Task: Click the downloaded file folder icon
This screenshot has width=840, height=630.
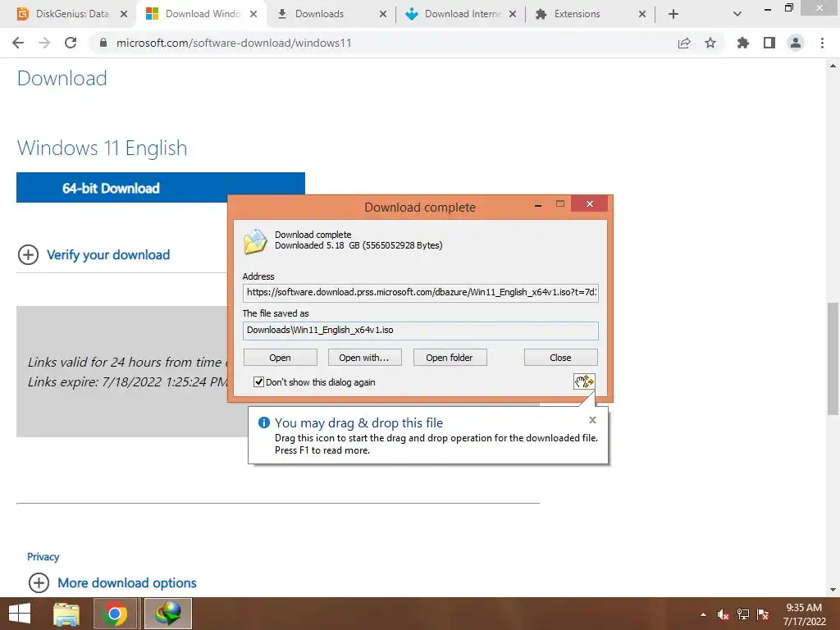Action: click(255, 241)
